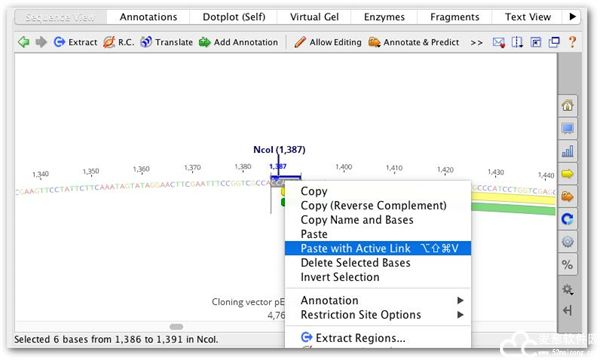Choose Extract Regions... from the menu
The width and height of the screenshot is (600, 360).
tap(378, 338)
